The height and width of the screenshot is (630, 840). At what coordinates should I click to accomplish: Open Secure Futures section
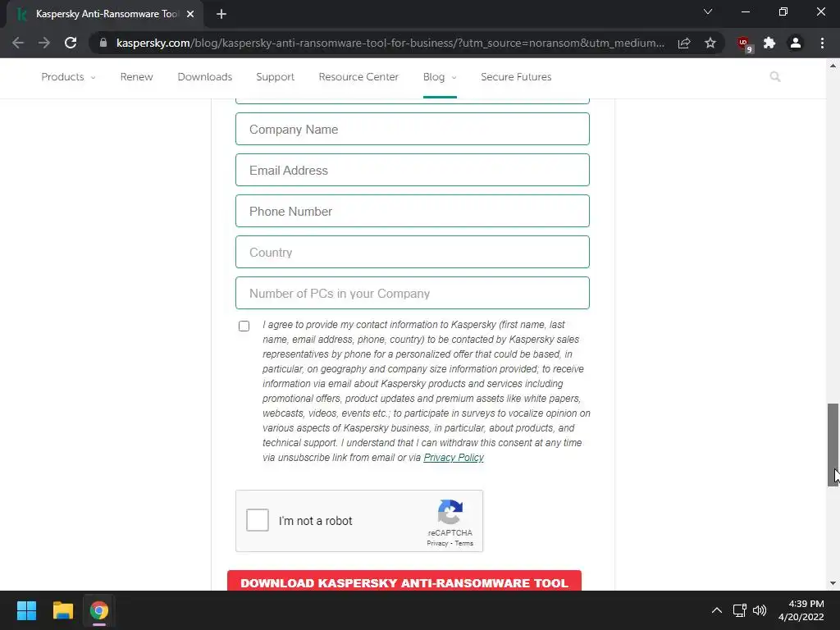(516, 76)
